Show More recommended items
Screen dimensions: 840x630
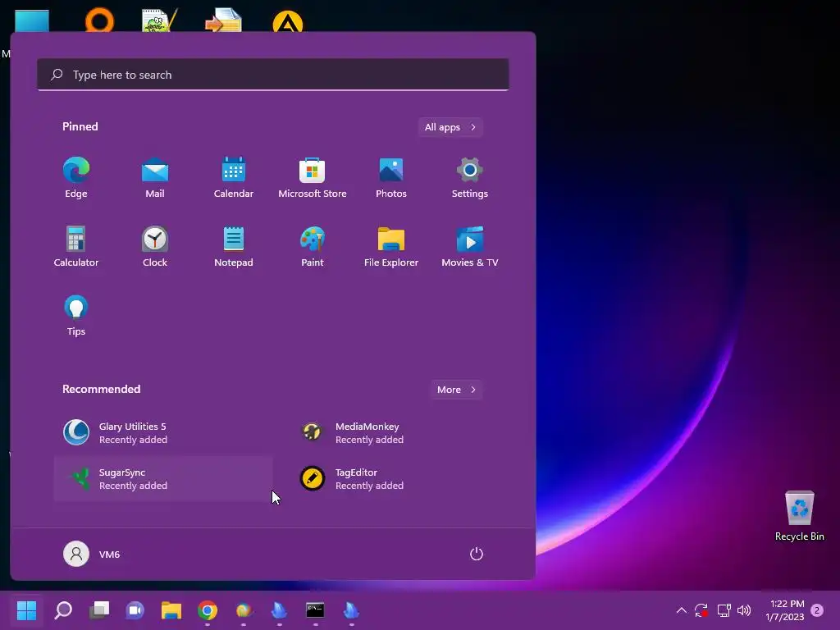(x=456, y=390)
